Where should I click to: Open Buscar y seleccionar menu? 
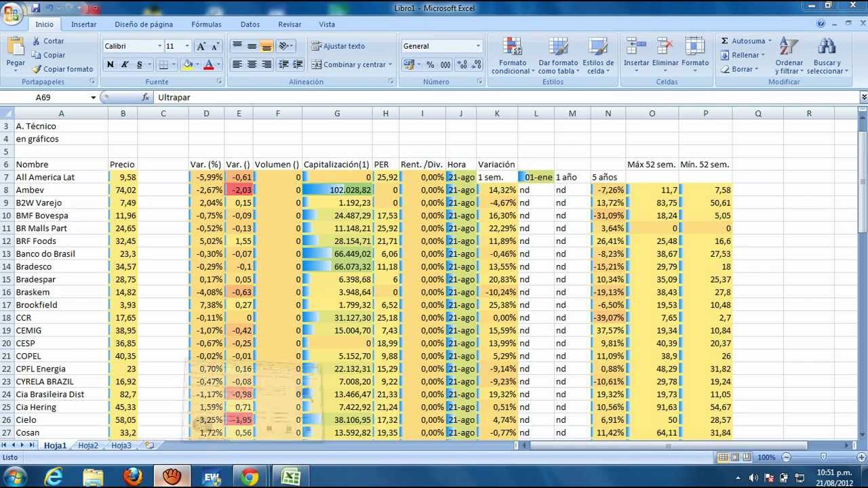coord(827,56)
